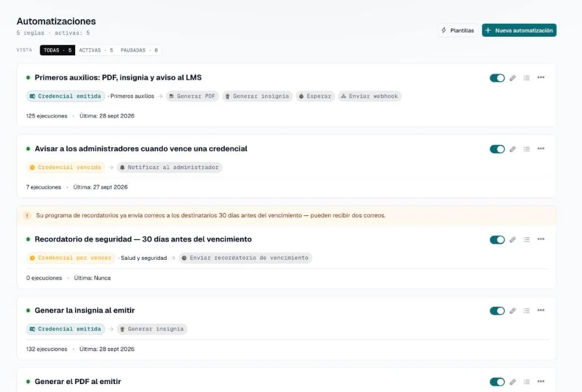Edit the Recordatorio de seguridad rule
The height and width of the screenshot is (392, 582).
512,240
